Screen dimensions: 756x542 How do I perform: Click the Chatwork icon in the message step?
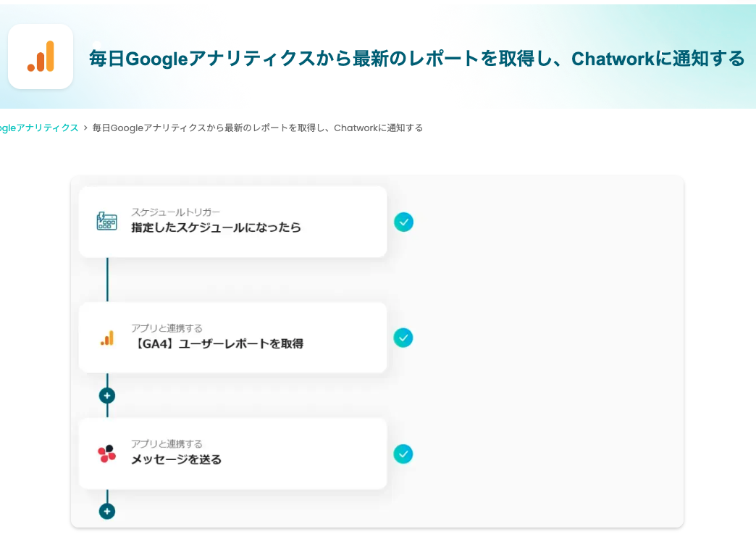point(106,454)
